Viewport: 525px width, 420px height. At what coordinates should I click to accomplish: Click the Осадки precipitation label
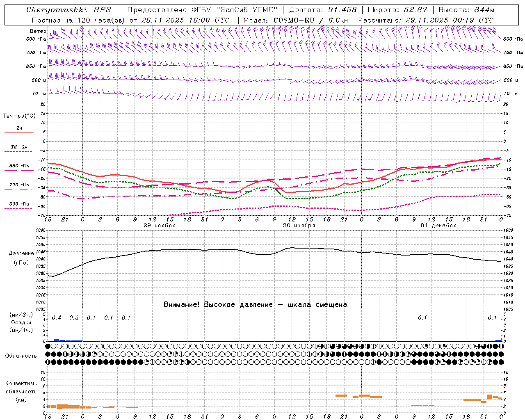pos(21,322)
